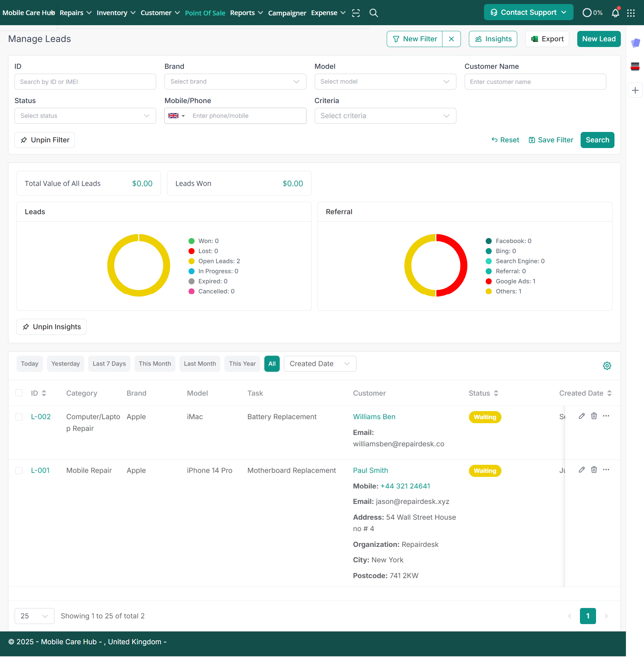
Task: Expand the Select brand dropdown
Action: click(235, 82)
